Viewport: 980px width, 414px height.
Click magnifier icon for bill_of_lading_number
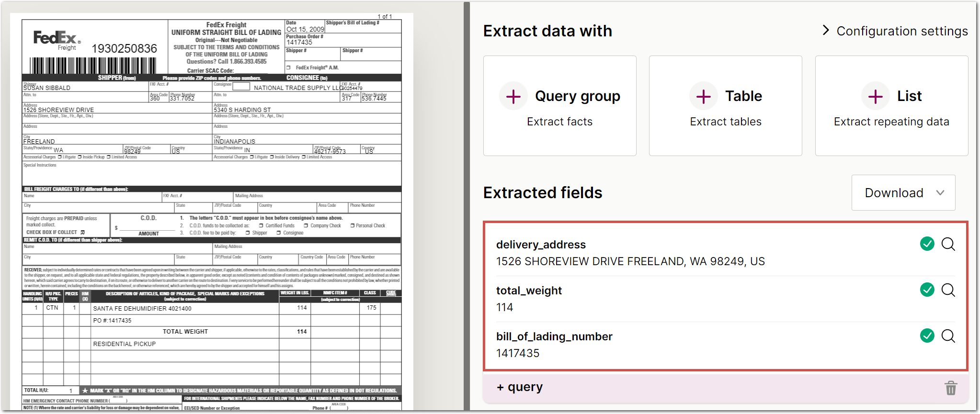tap(948, 336)
